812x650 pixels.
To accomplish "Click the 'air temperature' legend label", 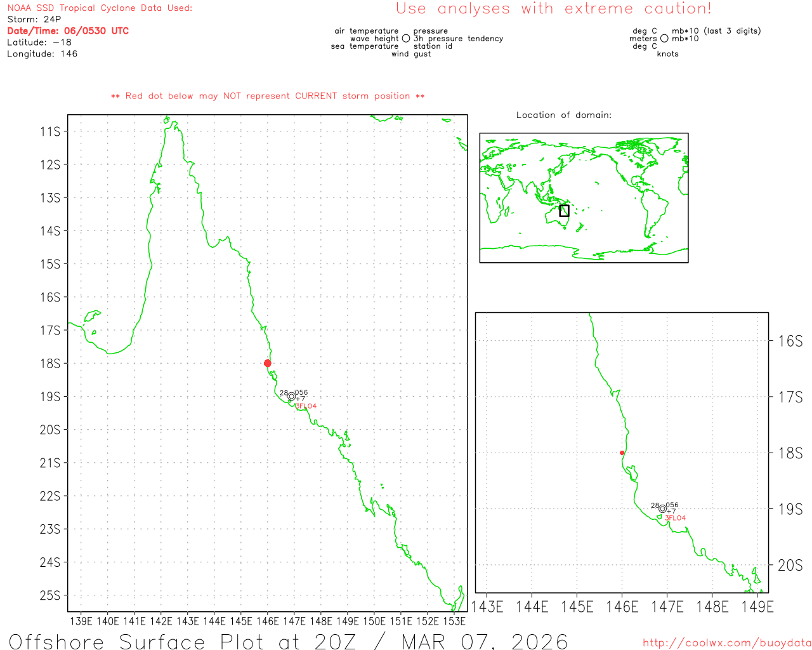I will point(367,31).
